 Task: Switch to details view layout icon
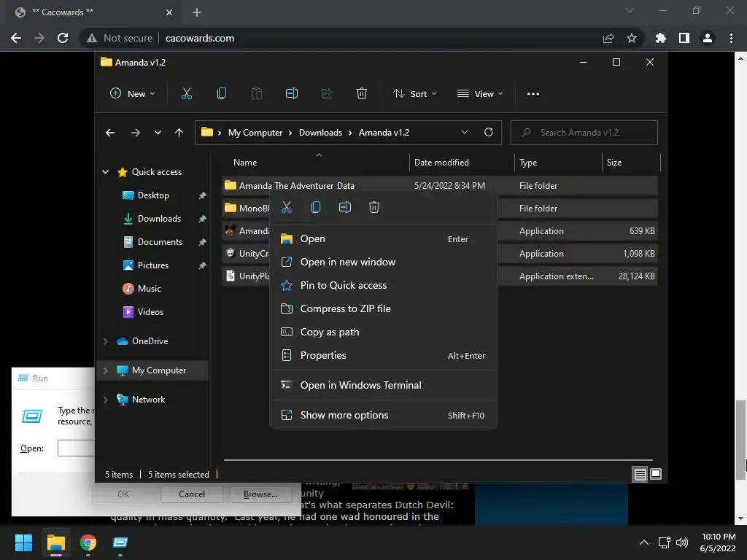click(x=640, y=474)
